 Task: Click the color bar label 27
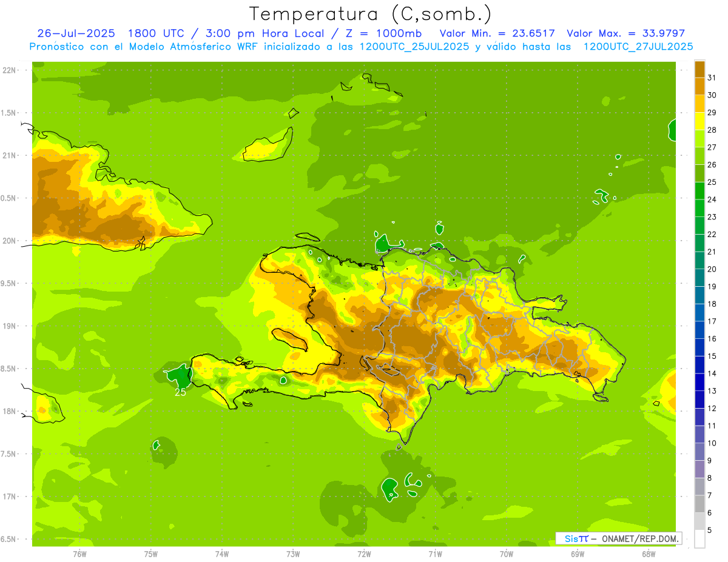pyautogui.click(x=712, y=147)
